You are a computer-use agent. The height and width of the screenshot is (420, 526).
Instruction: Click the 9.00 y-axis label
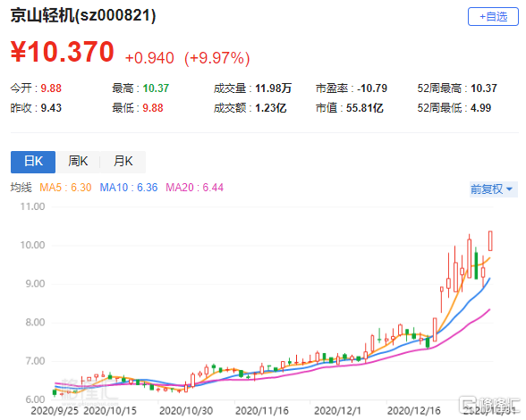pos(35,284)
